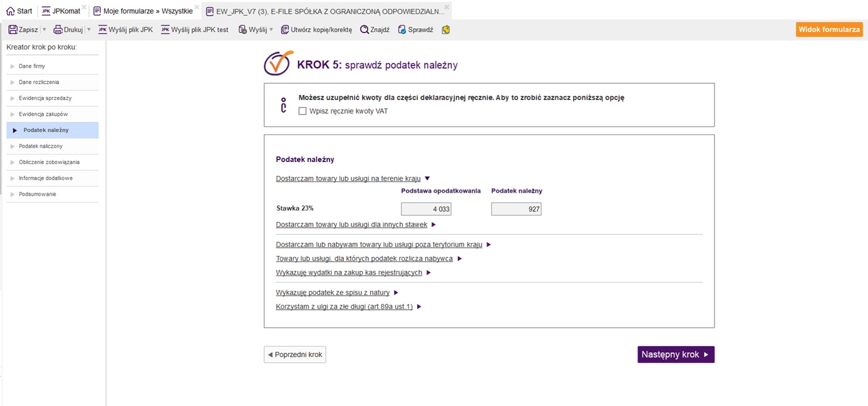Click the Podstawa opodatkowania field for Stawka 23%

[426, 209]
